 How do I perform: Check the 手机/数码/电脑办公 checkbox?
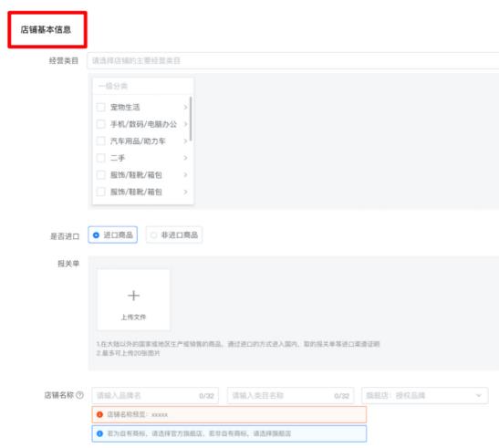click(x=101, y=124)
